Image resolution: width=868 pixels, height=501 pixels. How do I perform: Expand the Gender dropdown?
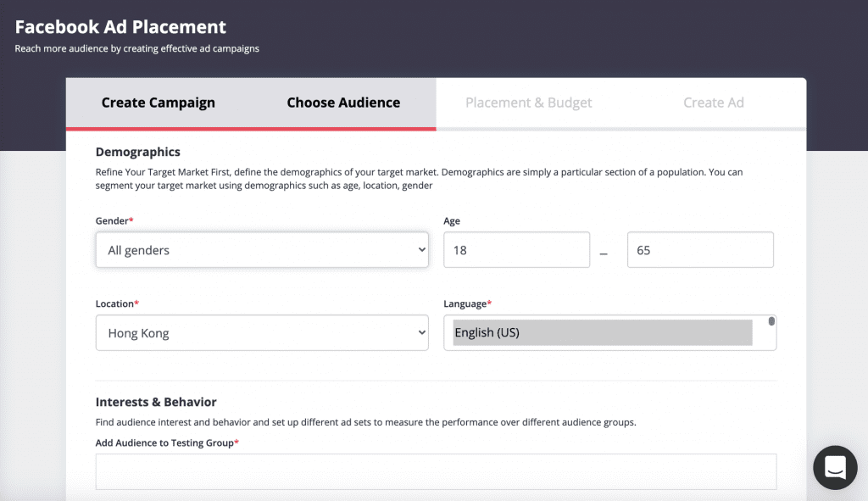point(262,250)
